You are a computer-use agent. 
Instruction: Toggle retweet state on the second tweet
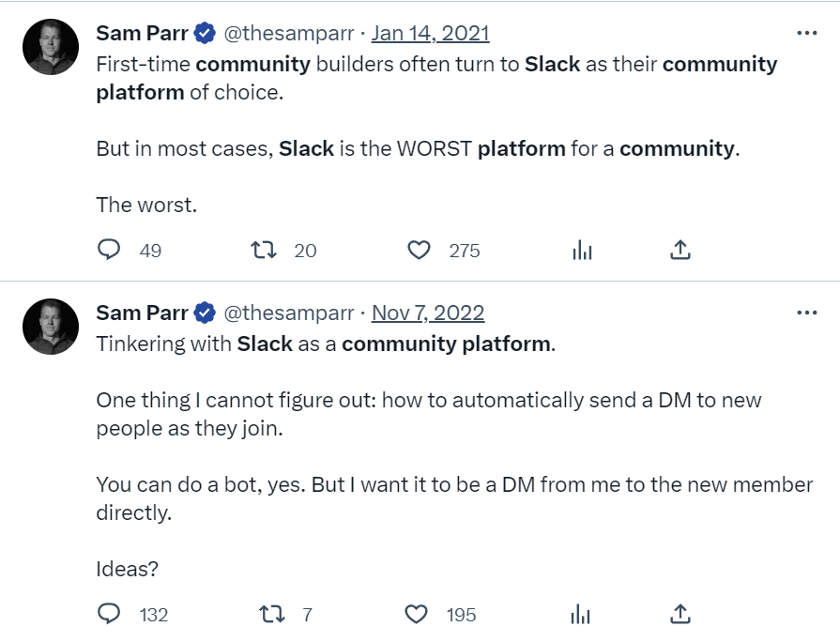[270, 613]
